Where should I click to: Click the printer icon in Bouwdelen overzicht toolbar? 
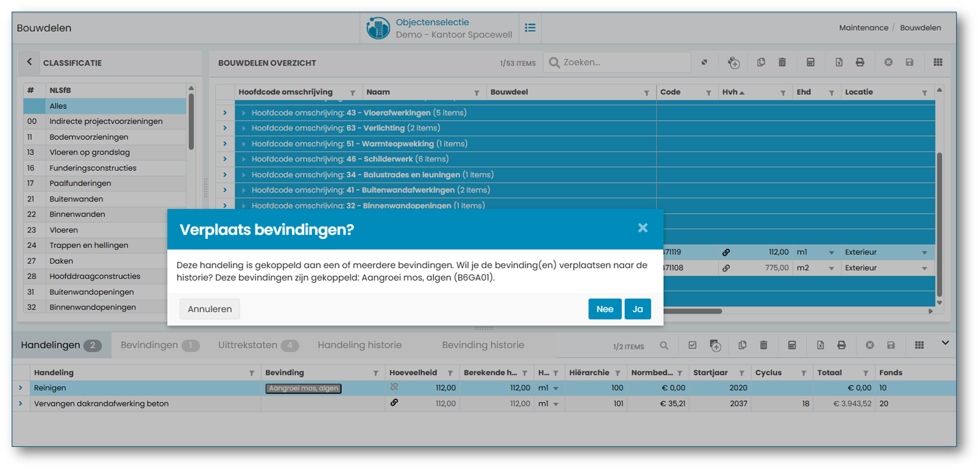[860, 62]
